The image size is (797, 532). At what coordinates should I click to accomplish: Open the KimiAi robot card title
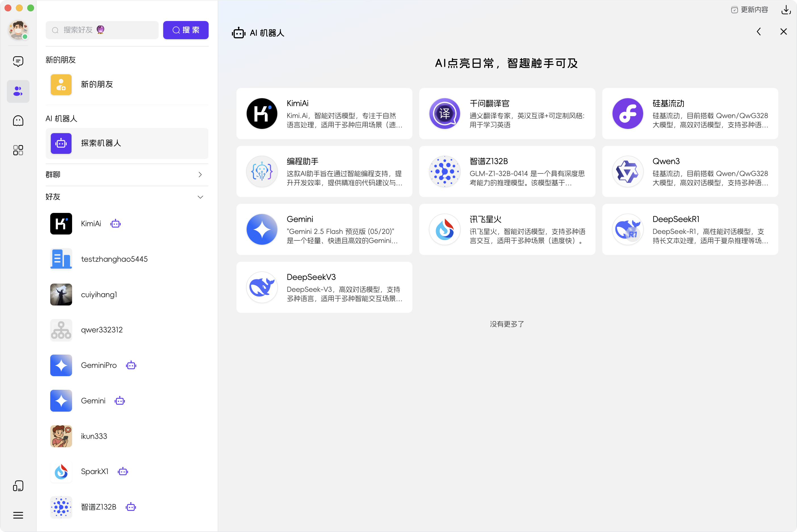coord(297,104)
